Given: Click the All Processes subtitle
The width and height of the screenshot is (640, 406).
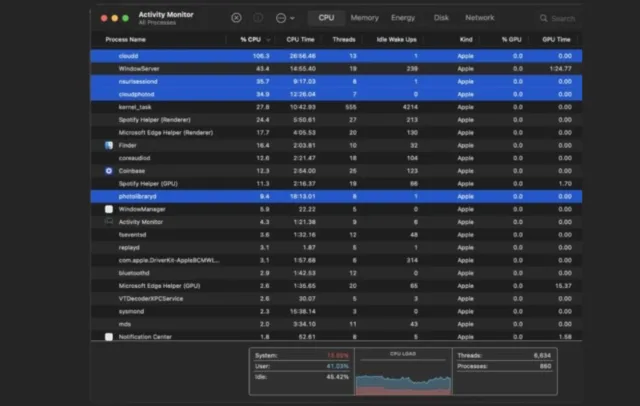Looking at the screenshot, I should click(157, 23).
